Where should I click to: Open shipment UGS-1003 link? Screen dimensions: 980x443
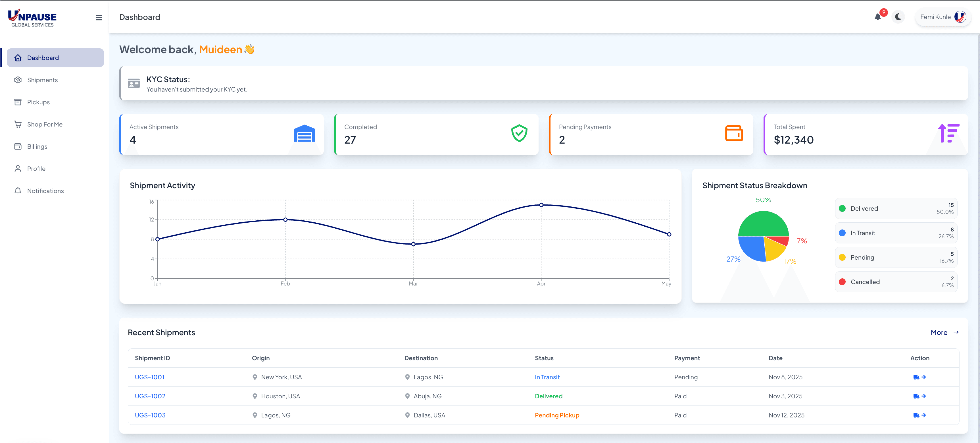[150, 415]
